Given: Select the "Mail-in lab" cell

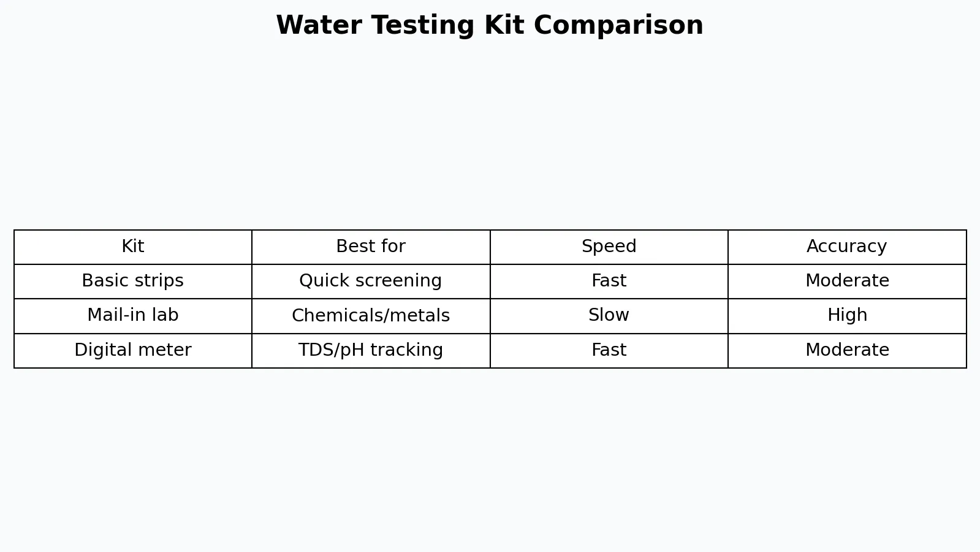Looking at the screenshot, I should [x=133, y=315].
